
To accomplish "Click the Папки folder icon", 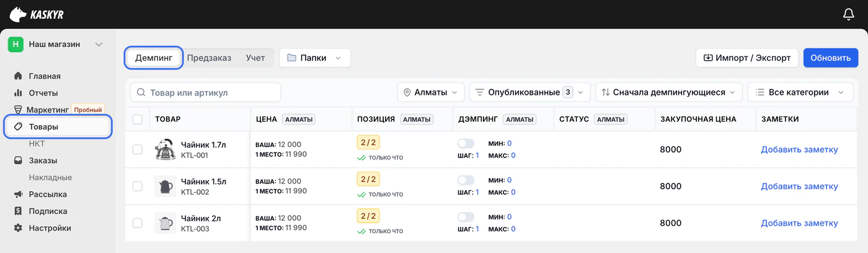I will click(x=291, y=58).
